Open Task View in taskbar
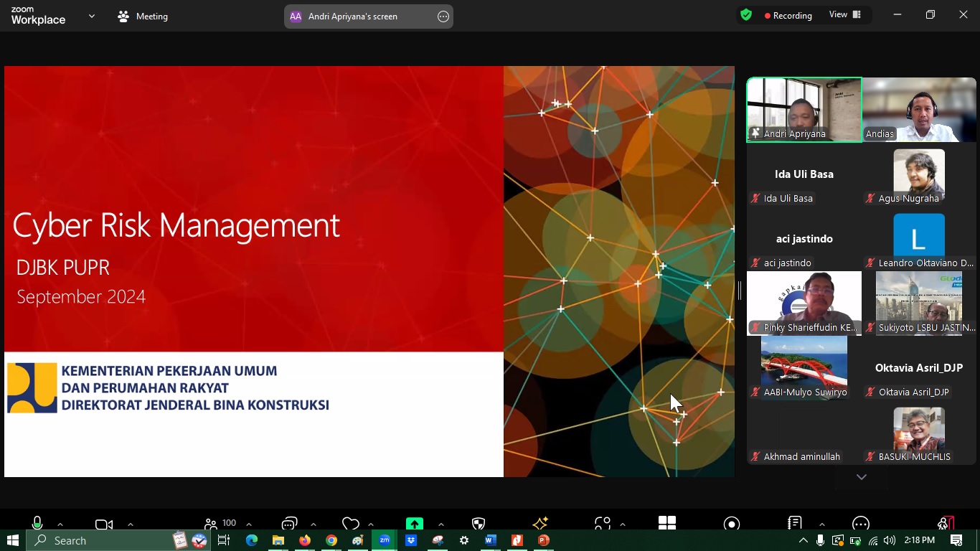Screen dimensions: 980x551 coord(224,540)
